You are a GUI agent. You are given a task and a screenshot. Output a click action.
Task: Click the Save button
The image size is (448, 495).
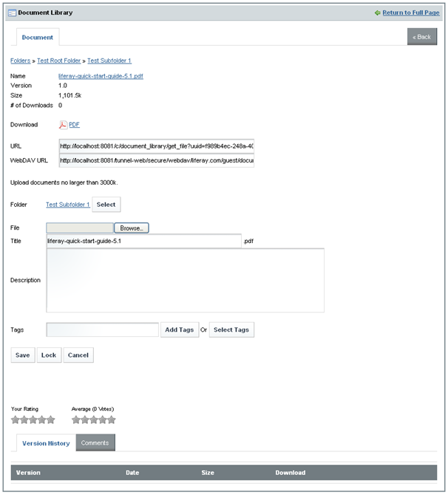point(23,355)
